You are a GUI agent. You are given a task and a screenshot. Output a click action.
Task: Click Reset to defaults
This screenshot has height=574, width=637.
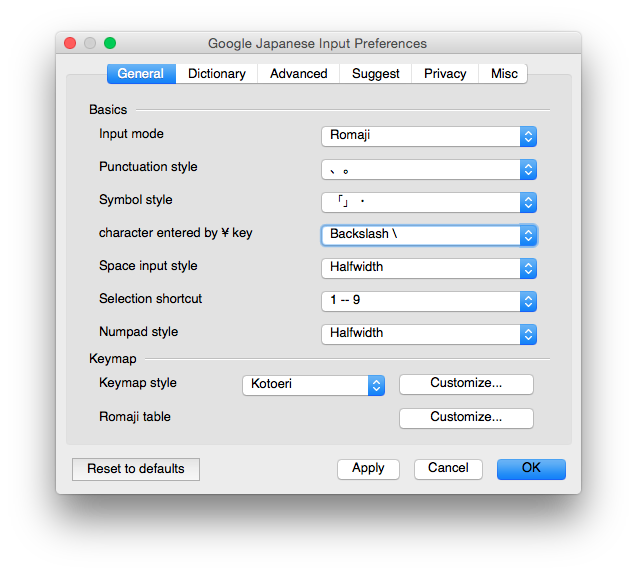pyautogui.click(x=136, y=469)
